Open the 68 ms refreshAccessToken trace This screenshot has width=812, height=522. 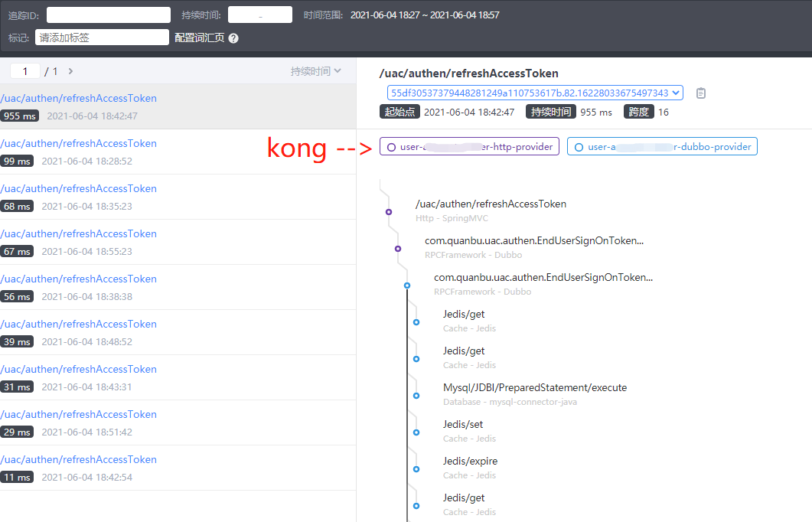click(178, 197)
